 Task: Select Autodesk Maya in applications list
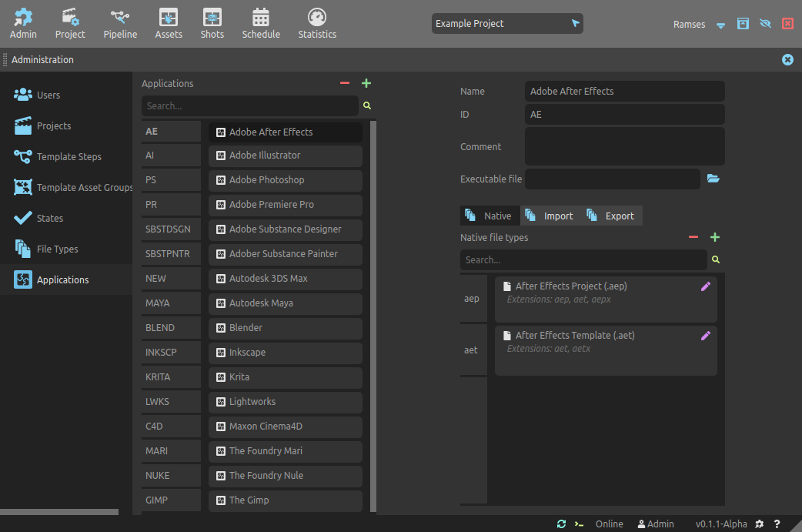pyautogui.click(x=285, y=303)
